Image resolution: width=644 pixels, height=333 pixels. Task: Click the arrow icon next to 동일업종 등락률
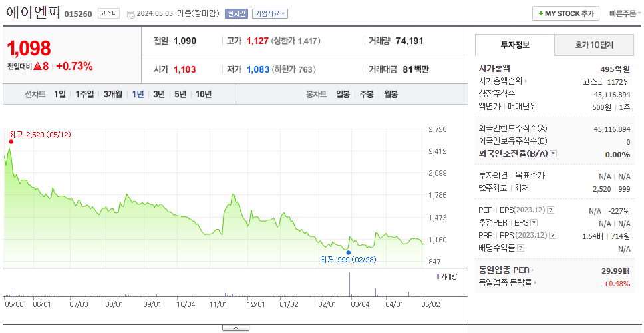pos(535,283)
